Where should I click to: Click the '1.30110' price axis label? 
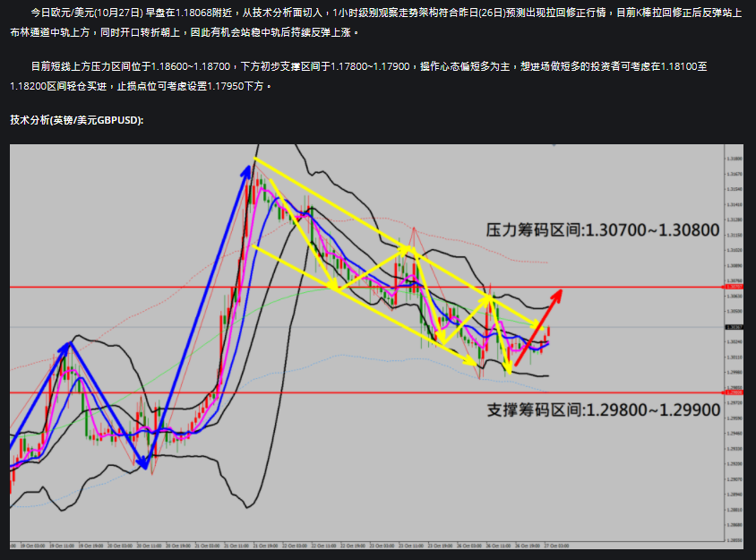[x=735, y=357]
